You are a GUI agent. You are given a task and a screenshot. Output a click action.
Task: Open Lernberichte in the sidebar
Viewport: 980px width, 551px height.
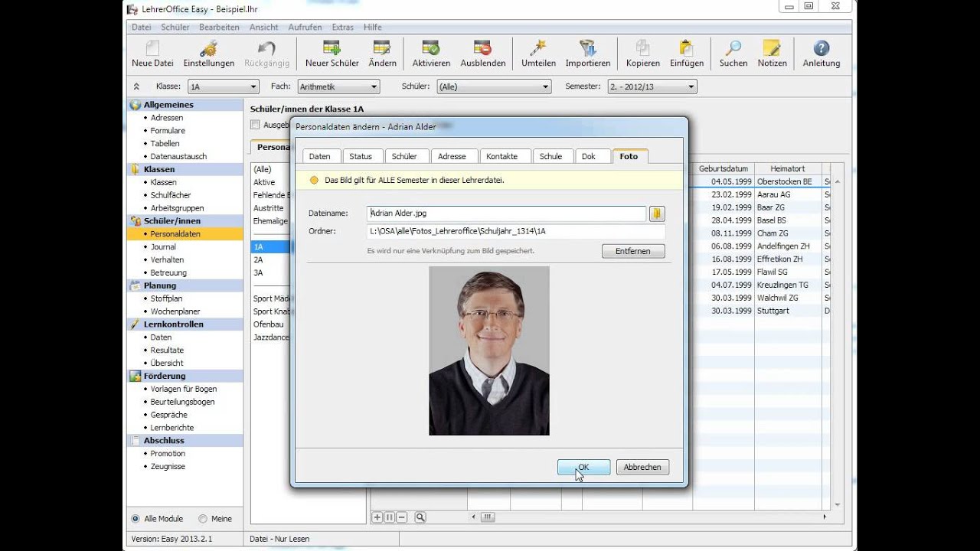[171, 428]
